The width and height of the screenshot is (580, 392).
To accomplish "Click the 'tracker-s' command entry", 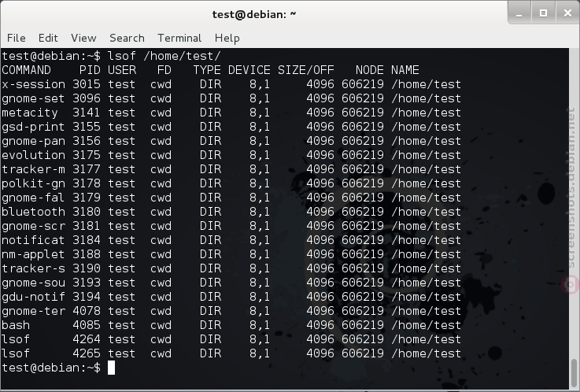I will pyautogui.click(x=33, y=268).
